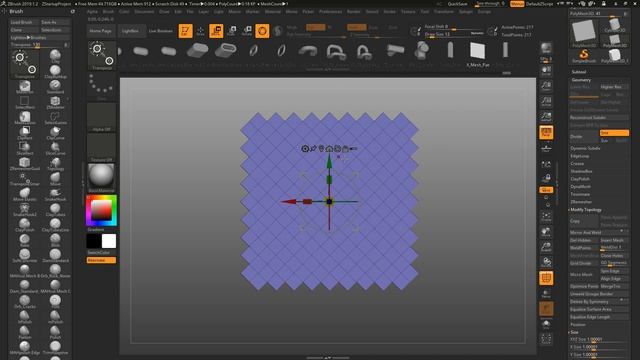Select the SnakeHook brush
The image size is (640, 360).
tap(55, 194)
